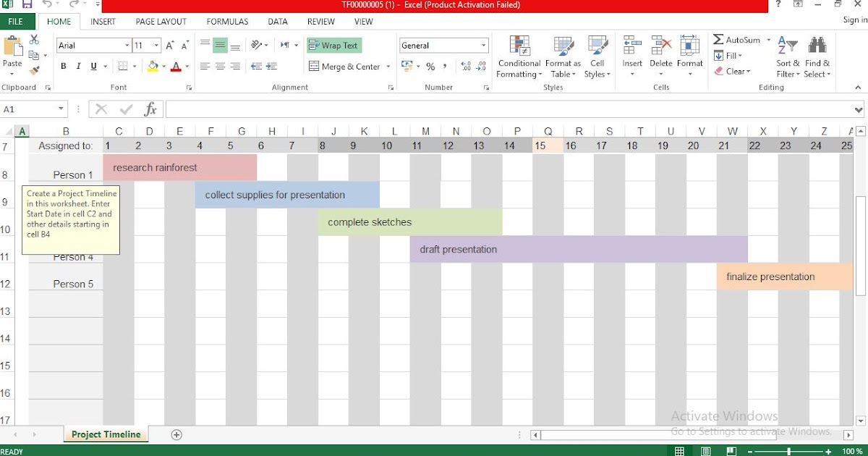The height and width of the screenshot is (456, 868).
Task: Apply Percent Style format
Action: click(430, 67)
